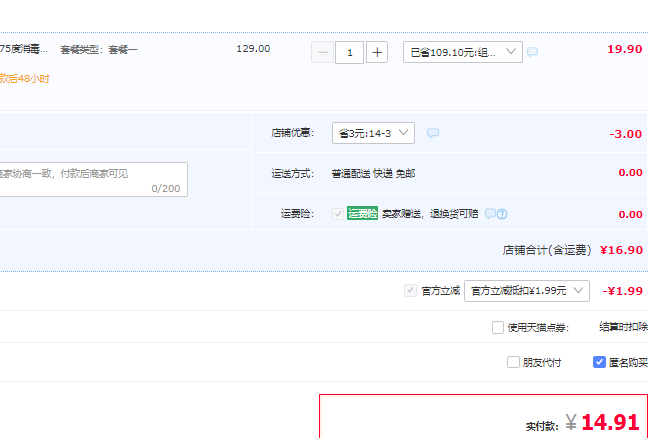
Task: Click the 结算时扣除 text
Action: (623, 327)
